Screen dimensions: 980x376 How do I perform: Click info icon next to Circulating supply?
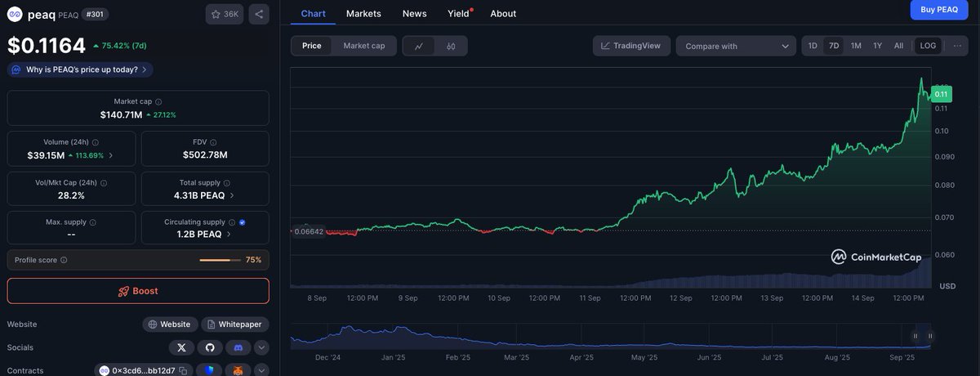tap(232, 222)
